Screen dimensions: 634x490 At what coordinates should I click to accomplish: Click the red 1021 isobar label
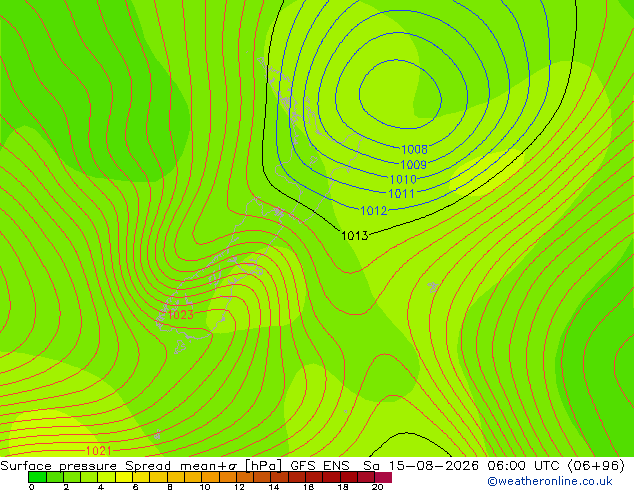click(x=98, y=450)
